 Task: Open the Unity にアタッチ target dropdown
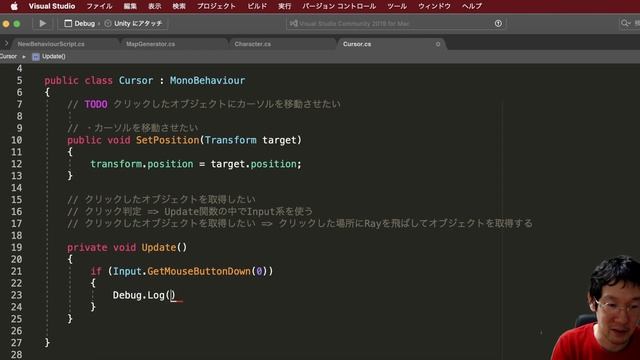pos(133,23)
